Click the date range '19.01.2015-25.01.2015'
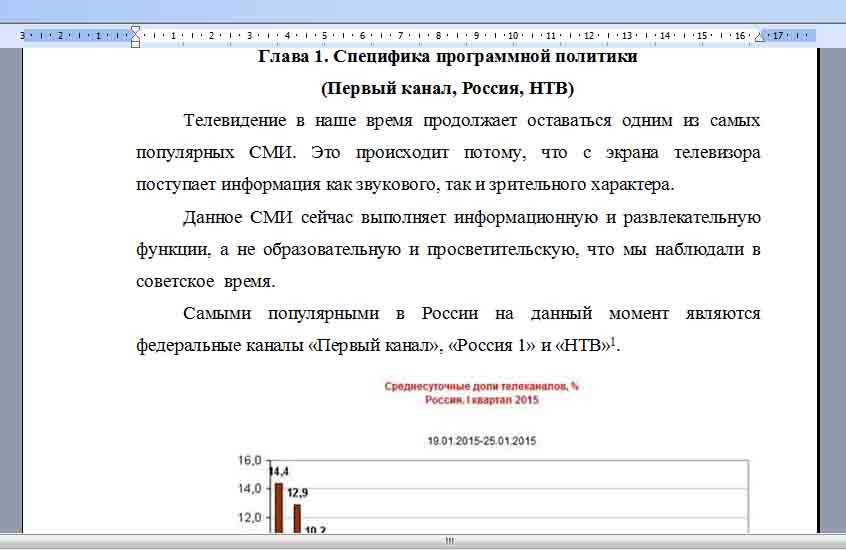Viewport: 846px width, 550px height. click(482, 441)
